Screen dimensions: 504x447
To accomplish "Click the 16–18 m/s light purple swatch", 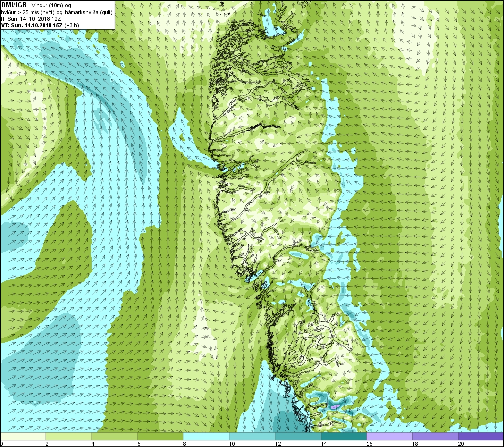I will coord(390,436).
